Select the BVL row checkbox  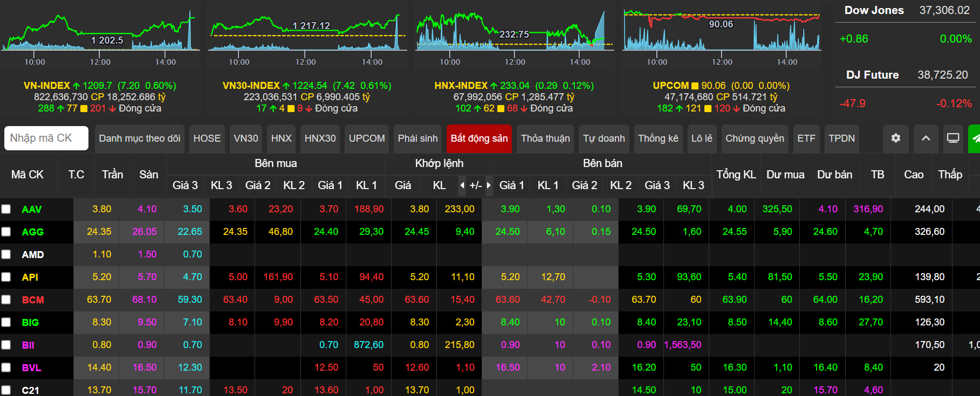(x=6, y=367)
